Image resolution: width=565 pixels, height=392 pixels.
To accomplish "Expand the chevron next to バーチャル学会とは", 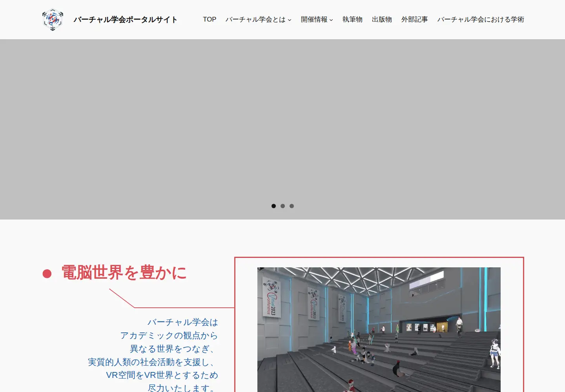I will (290, 20).
